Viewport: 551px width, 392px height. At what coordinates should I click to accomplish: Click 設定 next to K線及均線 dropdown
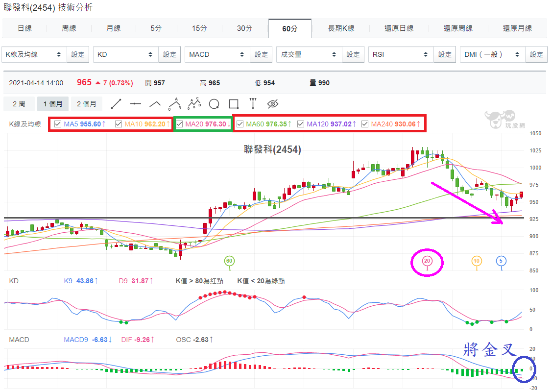[x=78, y=54]
